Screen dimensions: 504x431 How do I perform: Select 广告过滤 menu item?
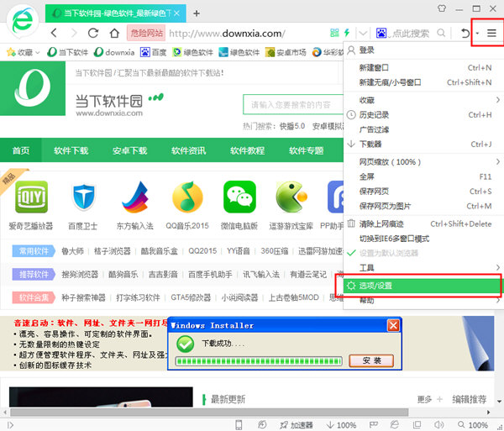(x=423, y=129)
